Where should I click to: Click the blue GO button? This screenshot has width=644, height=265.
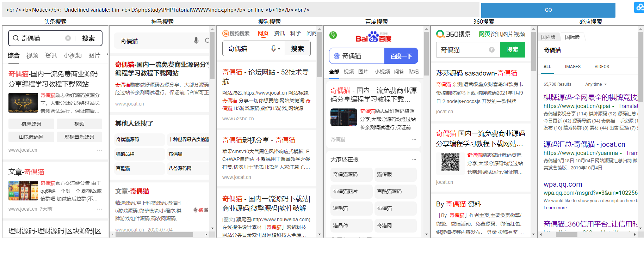coord(548,10)
